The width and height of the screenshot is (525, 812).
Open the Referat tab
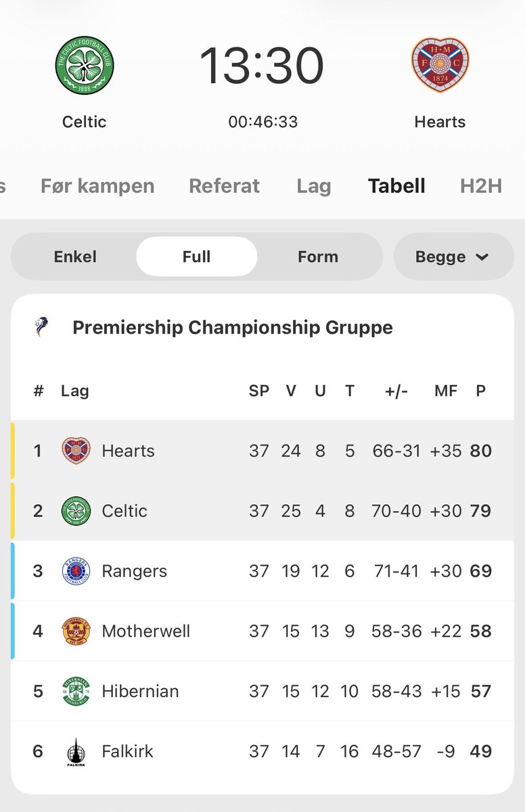tap(225, 186)
